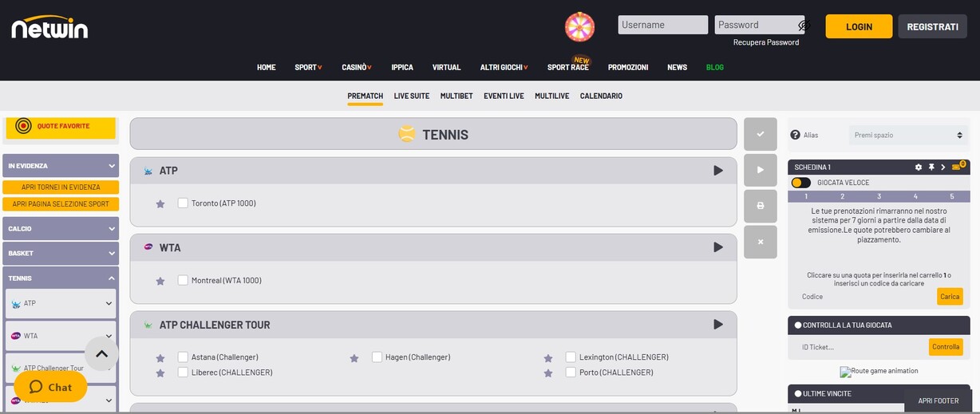Click the tennis ball icon in header
Image resolution: width=980 pixels, height=414 pixels.
tap(407, 134)
